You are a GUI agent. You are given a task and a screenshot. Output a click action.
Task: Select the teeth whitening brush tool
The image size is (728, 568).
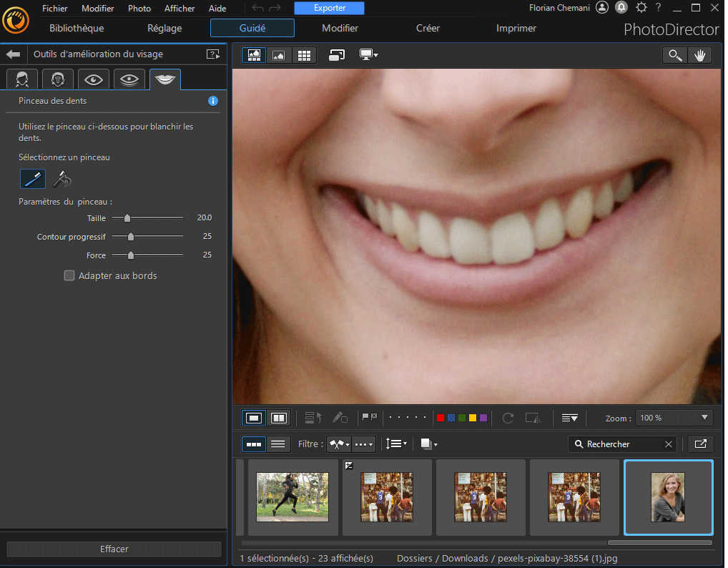tap(32, 178)
